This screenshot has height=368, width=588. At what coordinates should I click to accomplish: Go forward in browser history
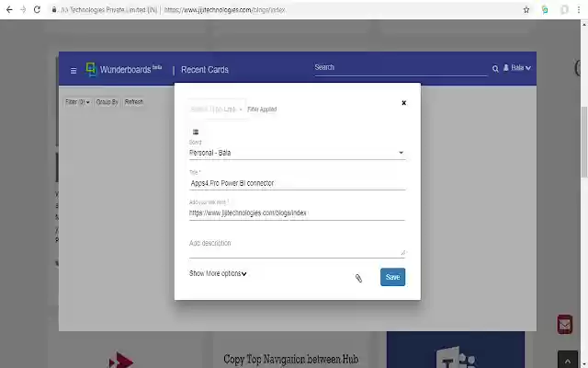tap(23, 10)
